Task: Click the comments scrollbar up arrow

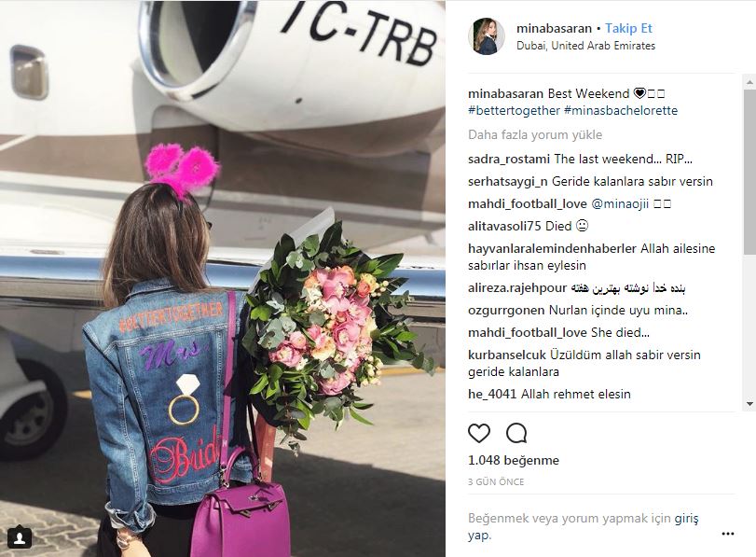Action: pos(749,82)
